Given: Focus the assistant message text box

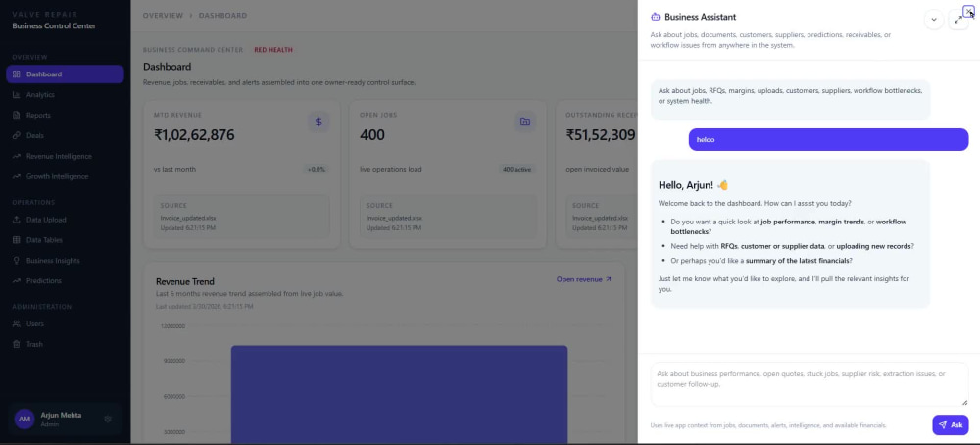Looking at the screenshot, I should pyautogui.click(x=809, y=384).
